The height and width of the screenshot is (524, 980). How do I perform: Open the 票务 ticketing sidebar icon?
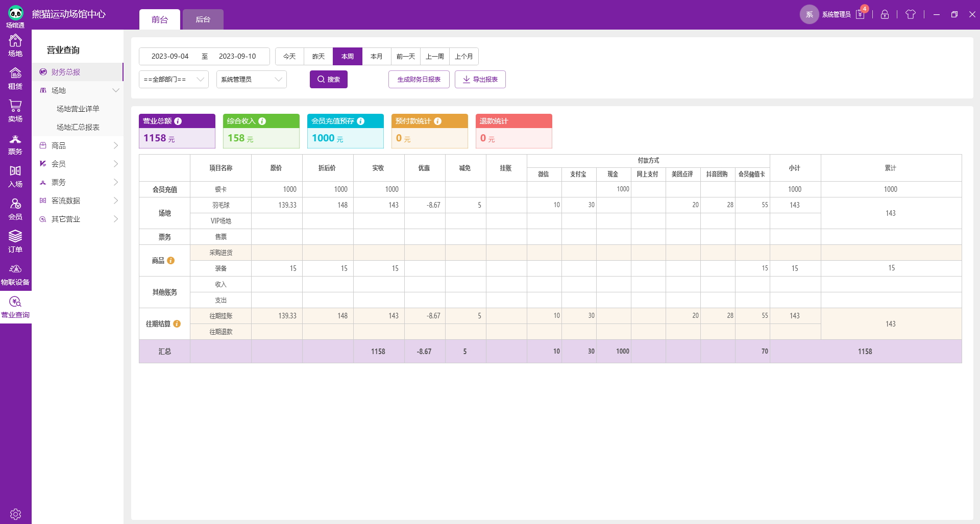tap(15, 144)
